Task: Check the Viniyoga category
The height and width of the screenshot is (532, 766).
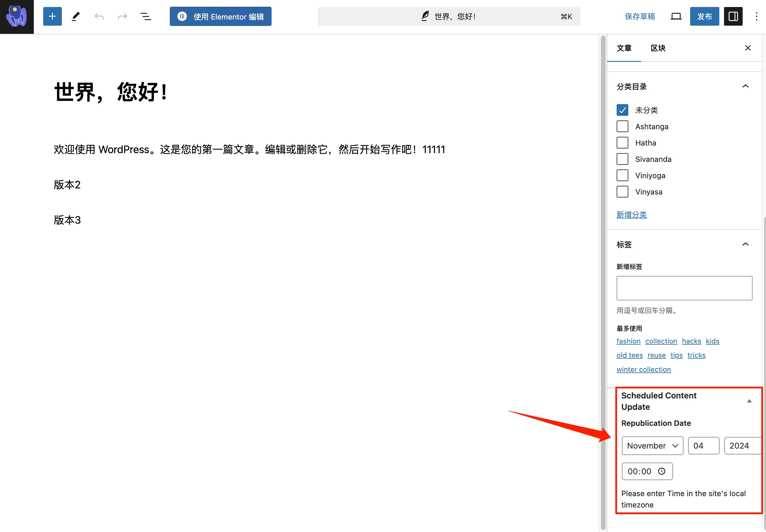Action: 622,175
